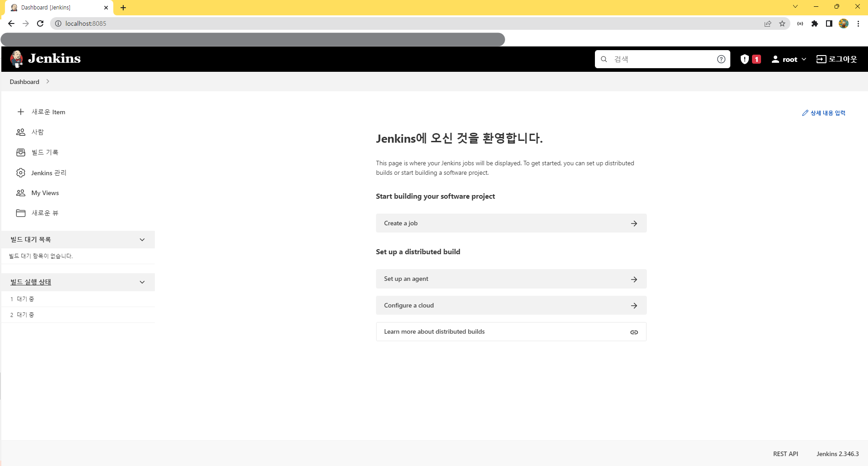Viewport: 868px width, 466px height.
Task: Click the arrow icon on Set up an agent
Action: click(634, 280)
